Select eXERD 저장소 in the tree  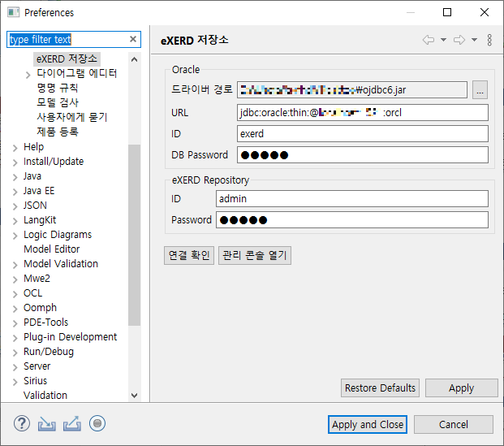pyautogui.click(x=67, y=58)
